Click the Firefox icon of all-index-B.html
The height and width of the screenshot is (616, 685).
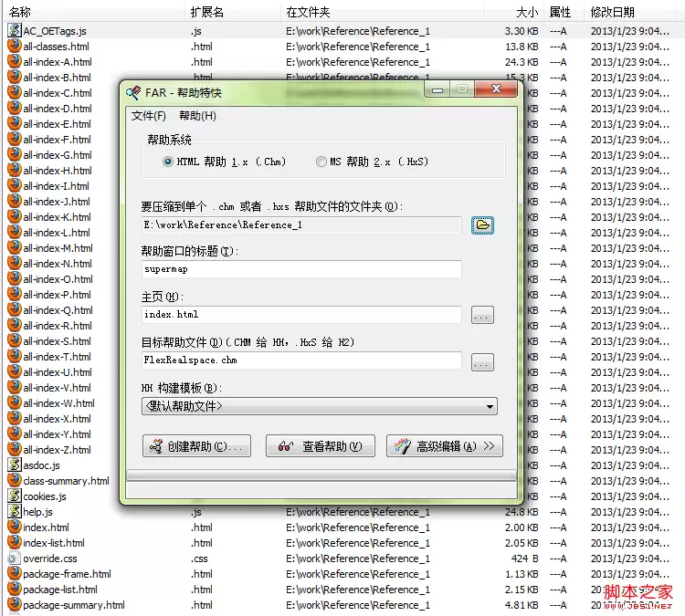[x=15, y=77]
